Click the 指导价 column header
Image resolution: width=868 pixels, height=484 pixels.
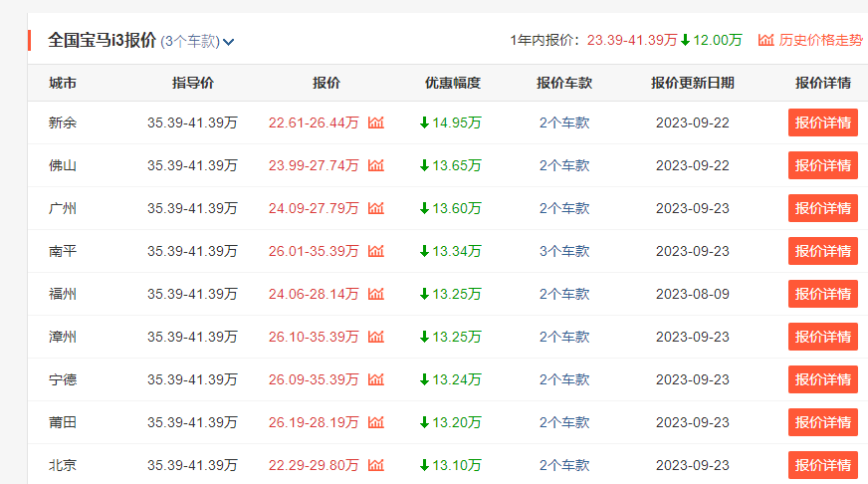click(193, 83)
